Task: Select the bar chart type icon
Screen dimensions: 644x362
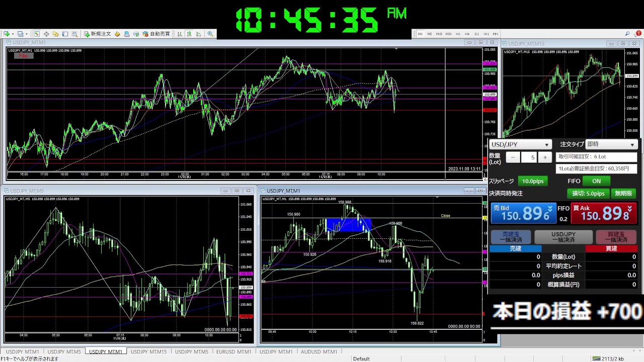Action: (180, 34)
